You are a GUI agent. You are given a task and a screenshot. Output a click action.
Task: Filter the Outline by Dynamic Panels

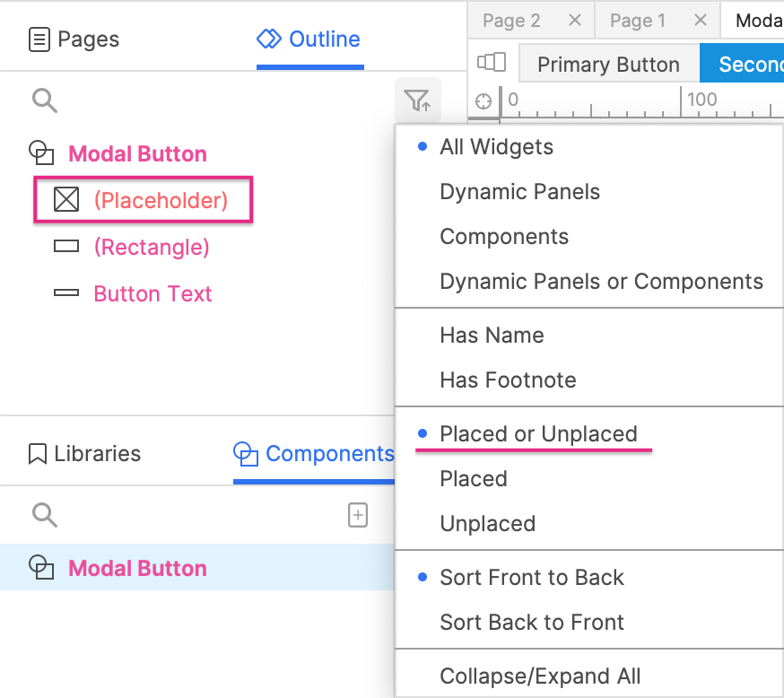[519, 192]
